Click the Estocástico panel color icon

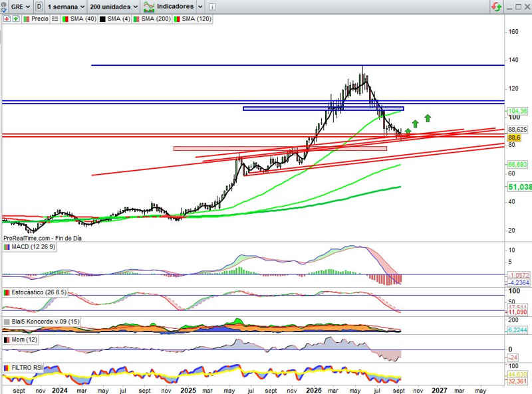pyautogui.click(x=7, y=292)
